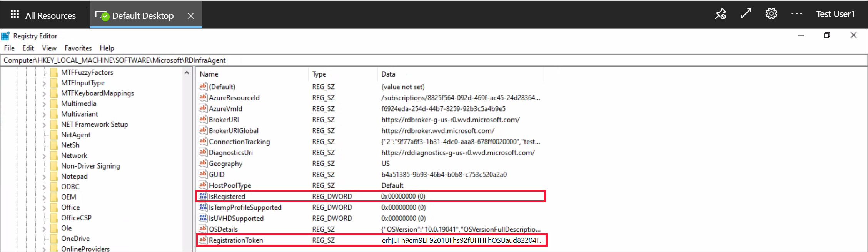868x252 pixels.
Task: Expand the Multimedia key
Action: click(44, 104)
